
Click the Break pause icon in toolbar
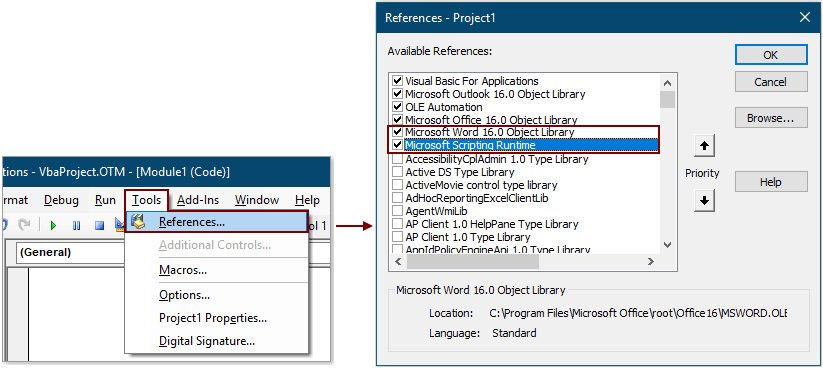coord(77,226)
